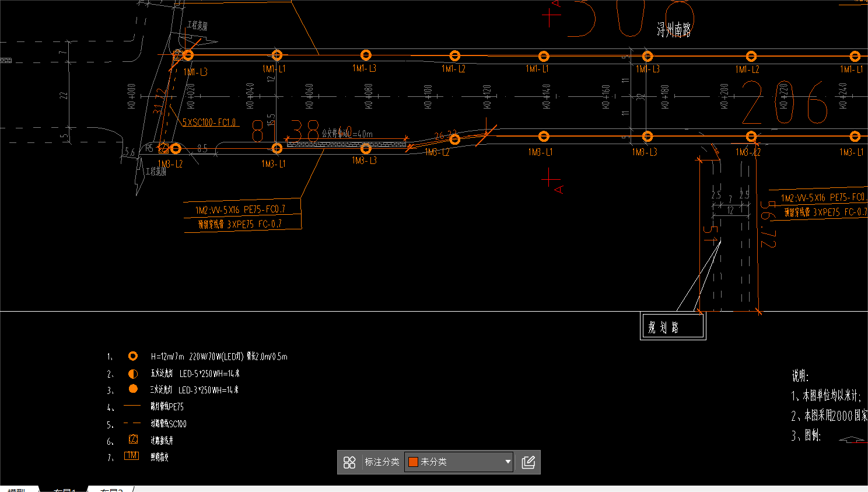Click the 31.72 dimension text
This screenshot has height=492, width=868.
pos(160,102)
